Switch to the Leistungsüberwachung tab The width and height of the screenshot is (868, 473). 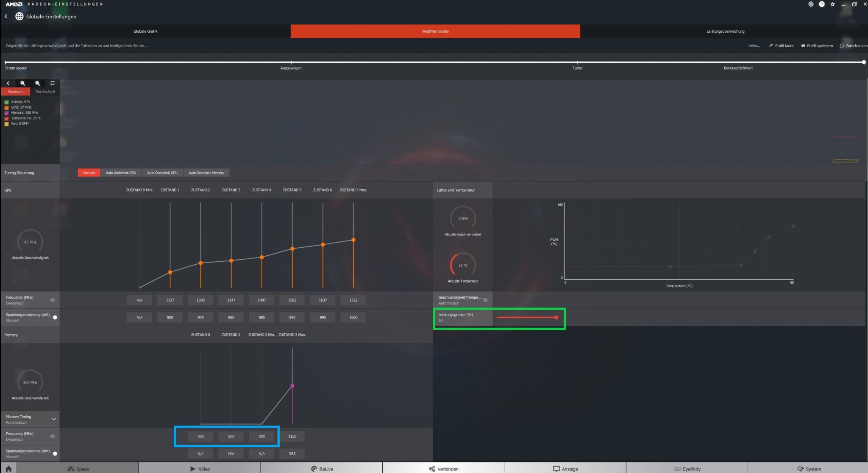pyautogui.click(x=725, y=31)
